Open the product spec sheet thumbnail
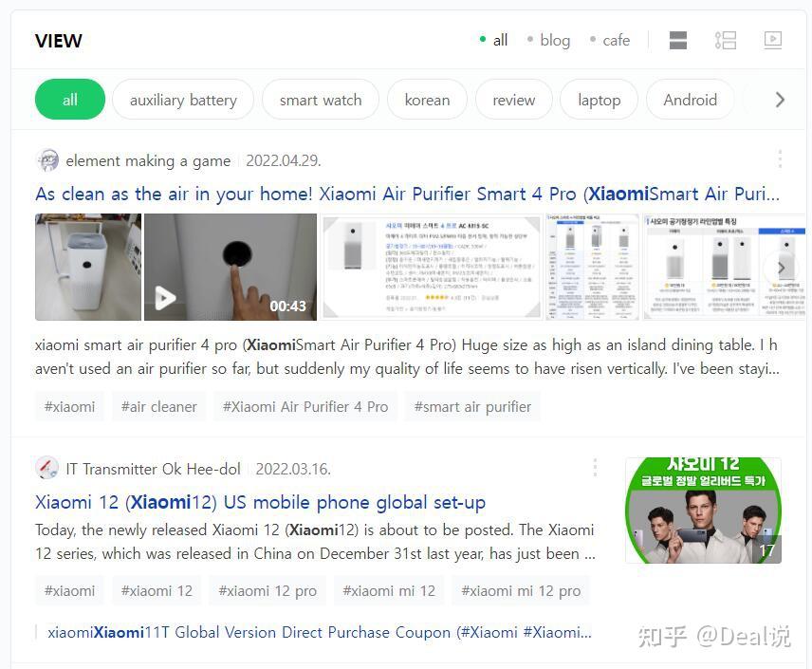812x669 pixels. coord(431,267)
